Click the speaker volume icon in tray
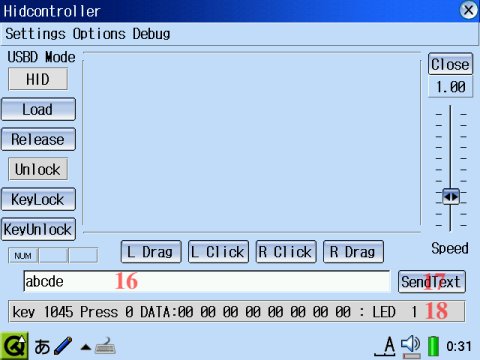The width and height of the screenshot is (480, 360). click(411, 346)
